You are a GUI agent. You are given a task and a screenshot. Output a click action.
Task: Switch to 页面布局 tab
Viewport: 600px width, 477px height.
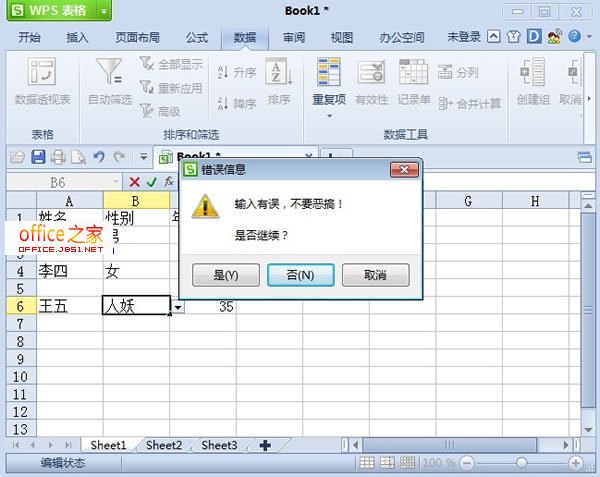click(137, 37)
